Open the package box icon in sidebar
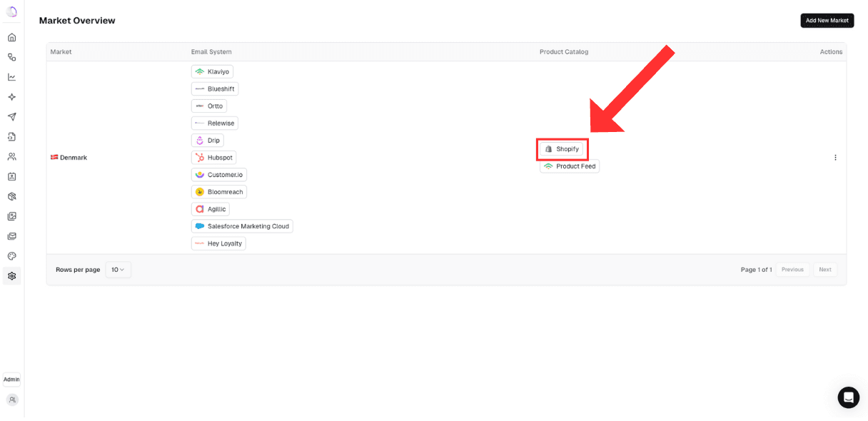868x421 pixels. point(11,196)
